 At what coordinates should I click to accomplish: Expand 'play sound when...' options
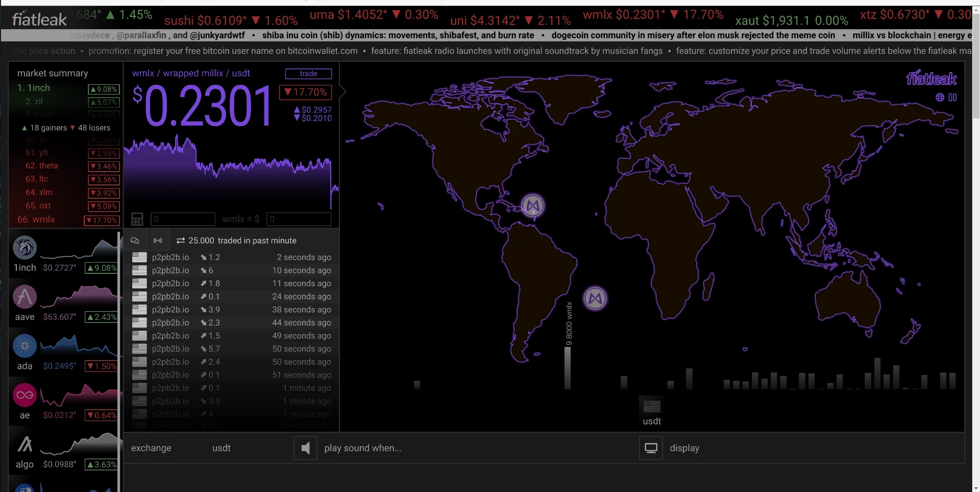363,448
